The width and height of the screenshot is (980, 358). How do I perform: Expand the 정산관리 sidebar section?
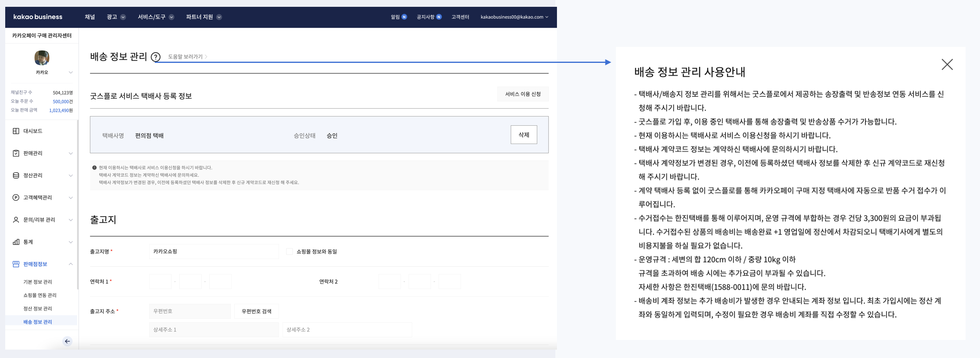[71, 175]
